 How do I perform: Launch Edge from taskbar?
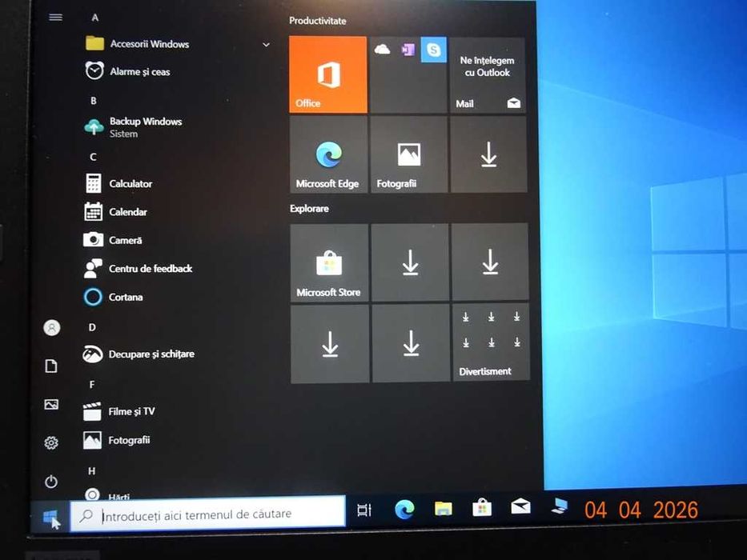[x=404, y=510]
